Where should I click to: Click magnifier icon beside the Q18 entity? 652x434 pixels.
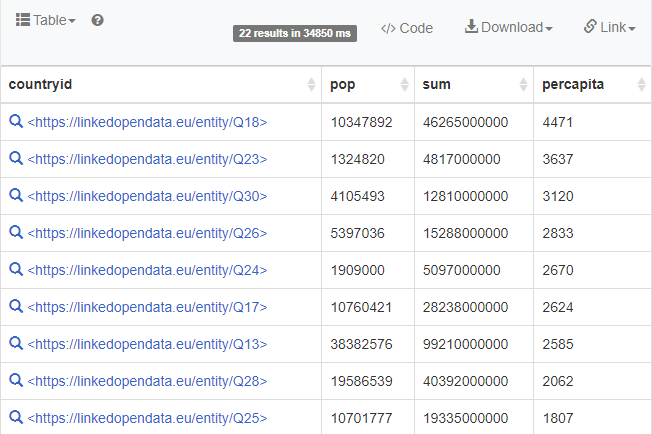(x=16, y=122)
